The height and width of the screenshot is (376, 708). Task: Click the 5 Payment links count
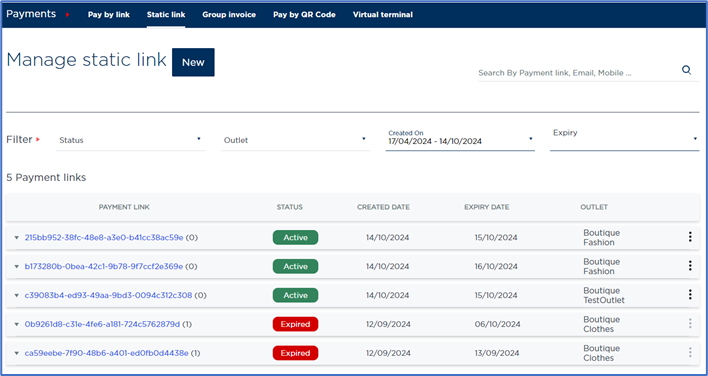46,177
